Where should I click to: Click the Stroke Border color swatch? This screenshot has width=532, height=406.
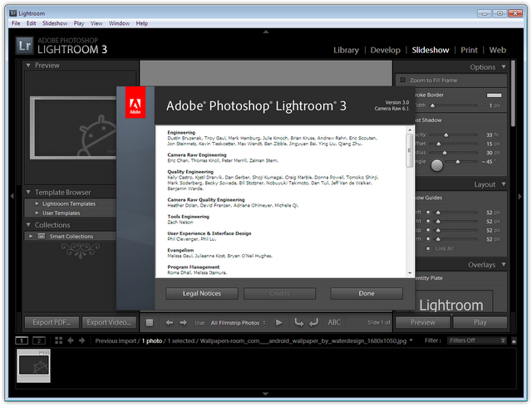[494, 95]
